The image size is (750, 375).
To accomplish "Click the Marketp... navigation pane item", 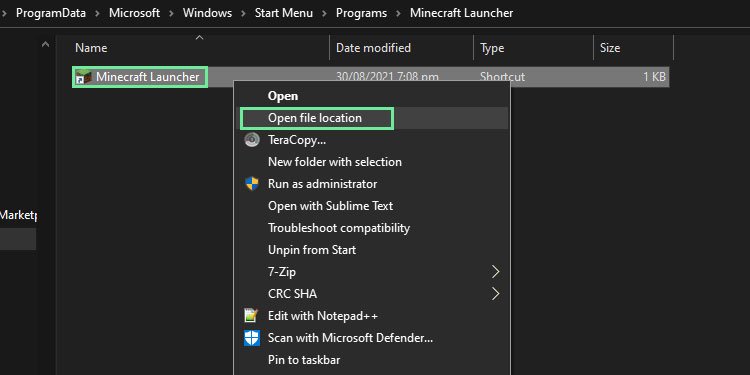I will [18, 215].
